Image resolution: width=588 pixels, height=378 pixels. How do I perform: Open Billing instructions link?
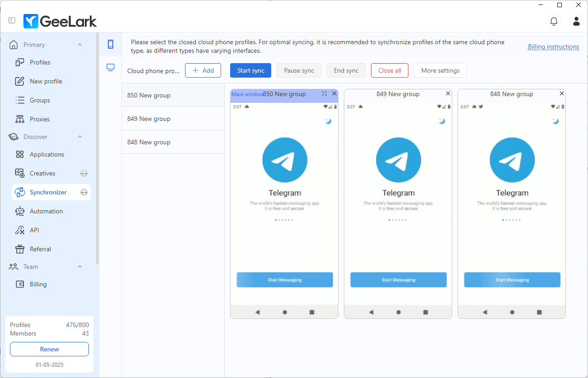point(553,47)
